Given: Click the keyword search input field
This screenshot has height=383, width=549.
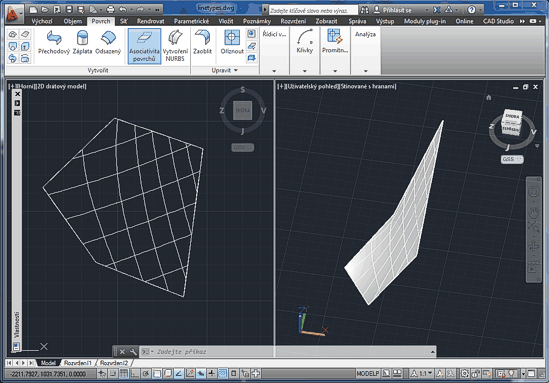Looking at the screenshot, I should tap(313, 10).
